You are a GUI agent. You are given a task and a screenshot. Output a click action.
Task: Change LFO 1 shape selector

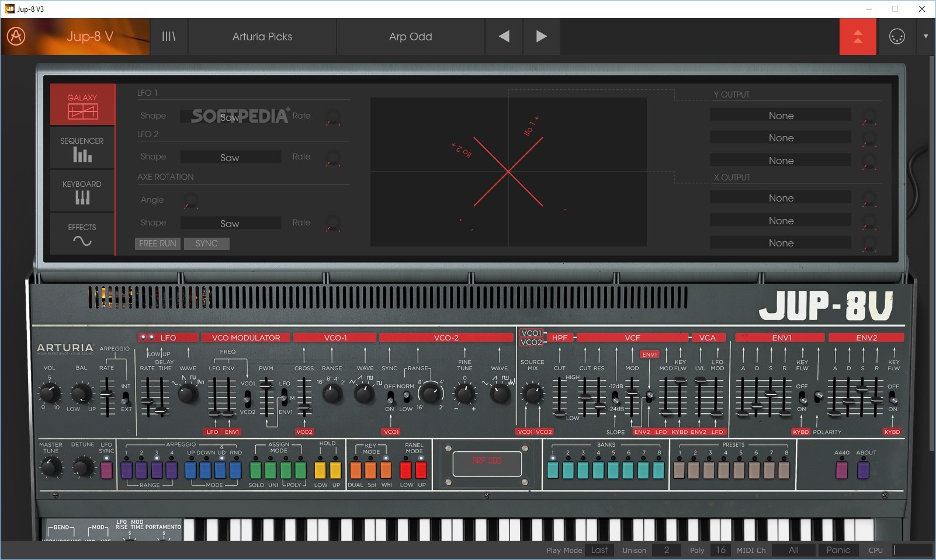pos(230,116)
